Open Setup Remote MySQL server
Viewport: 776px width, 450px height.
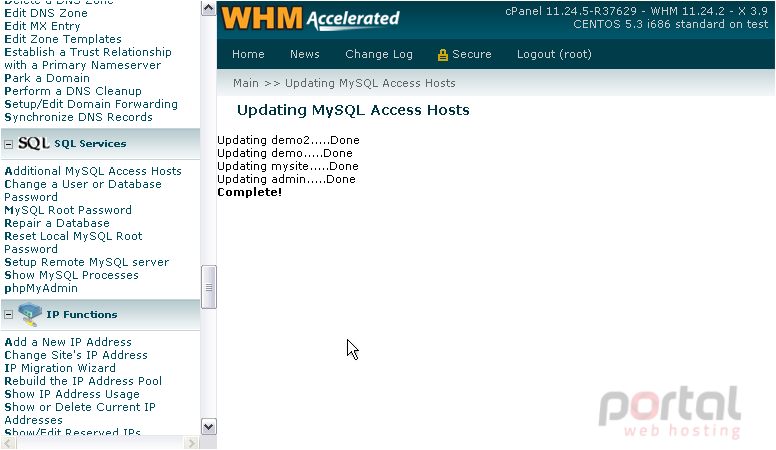[87, 262]
